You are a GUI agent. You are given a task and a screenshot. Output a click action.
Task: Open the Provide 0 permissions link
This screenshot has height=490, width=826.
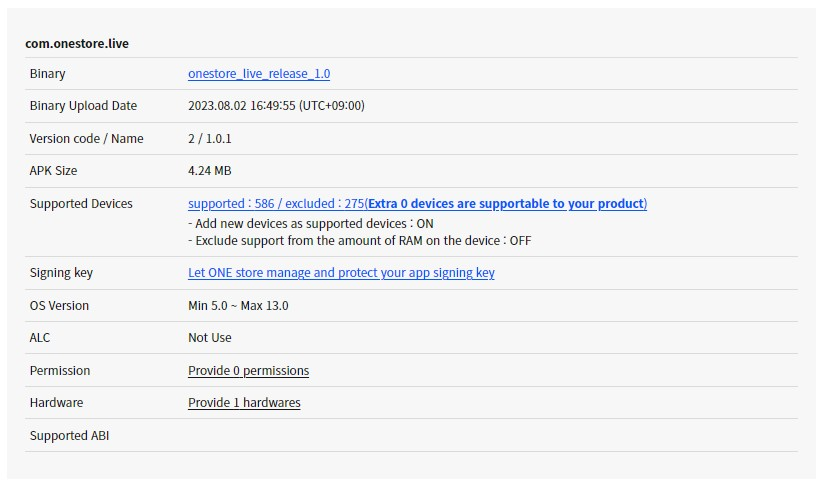click(248, 371)
